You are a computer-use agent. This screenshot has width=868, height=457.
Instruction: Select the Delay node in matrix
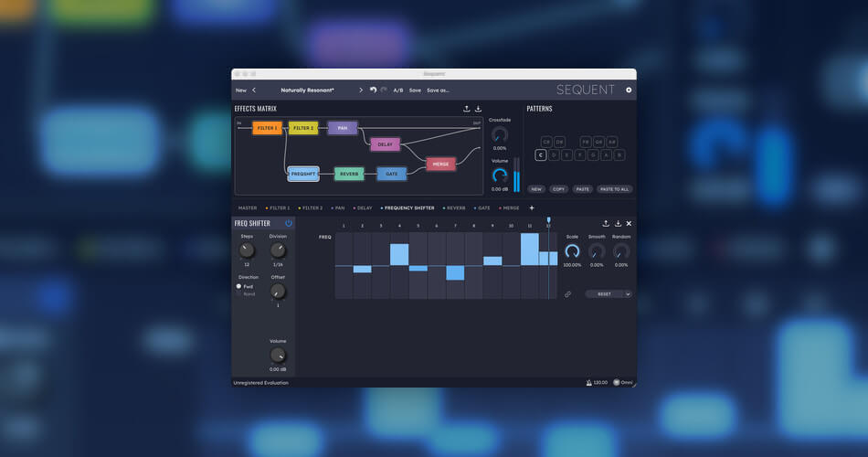point(385,144)
